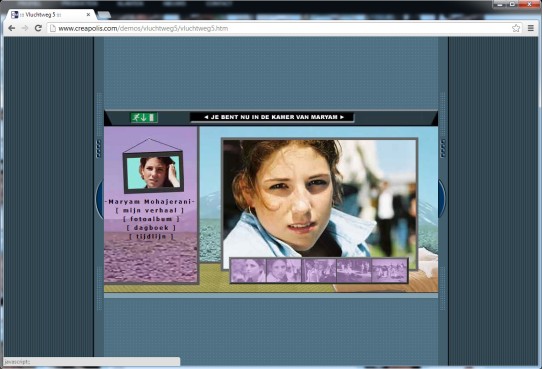The height and width of the screenshot is (369, 542).
Task: Select the third purple filmstrip thumbnail
Action: 319,271
